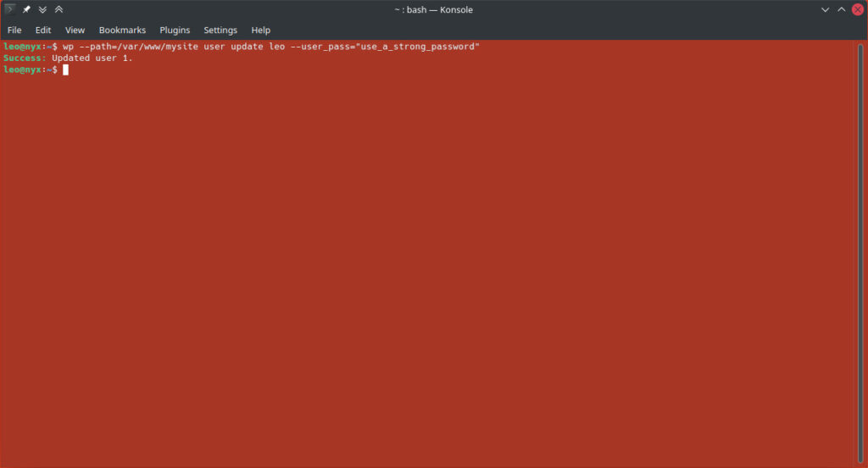868x468 pixels.
Task: Expand the View menu
Action: (x=75, y=30)
